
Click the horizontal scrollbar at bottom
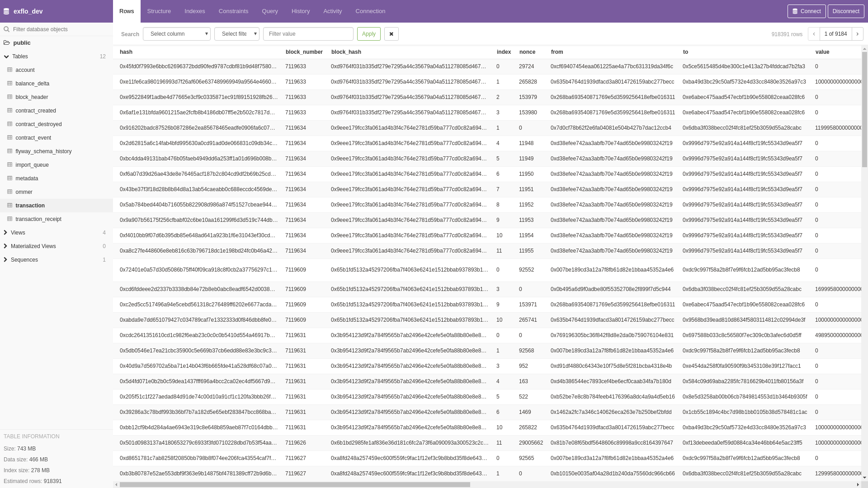click(x=295, y=484)
